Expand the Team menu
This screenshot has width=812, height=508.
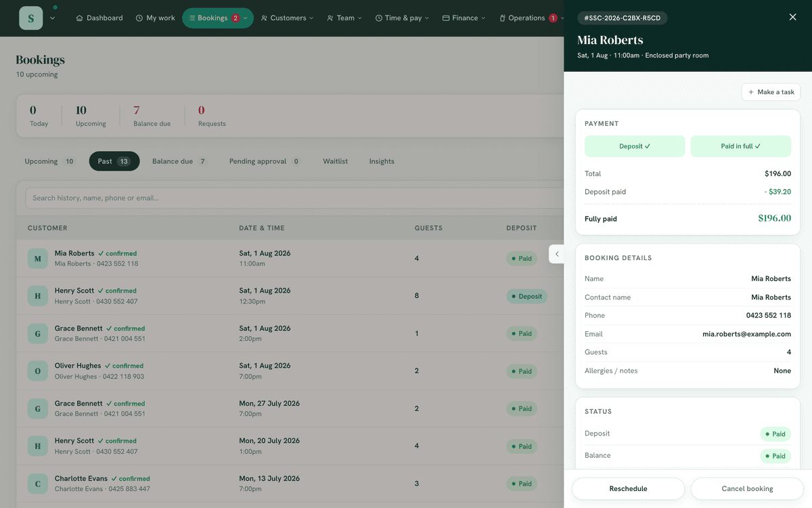coord(344,18)
